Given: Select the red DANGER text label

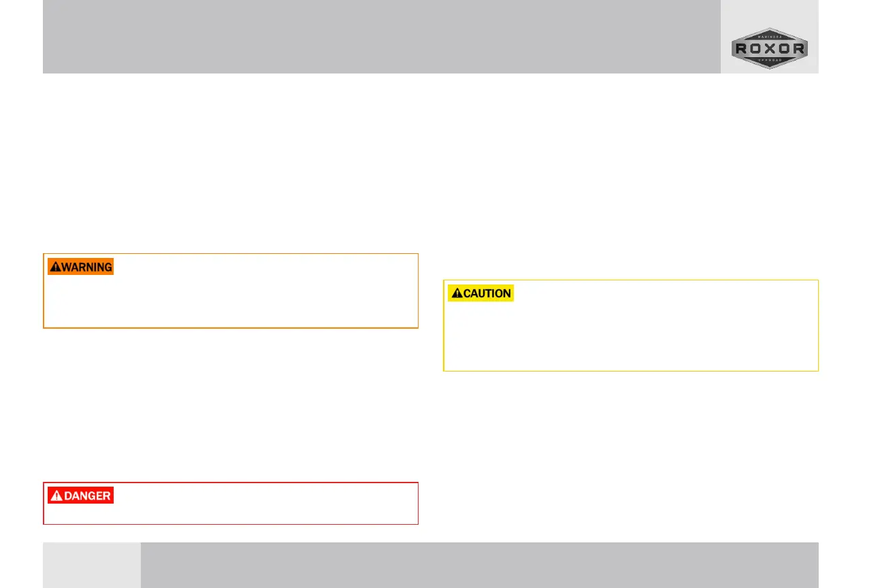Looking at the screenshot, I should 80,495.
